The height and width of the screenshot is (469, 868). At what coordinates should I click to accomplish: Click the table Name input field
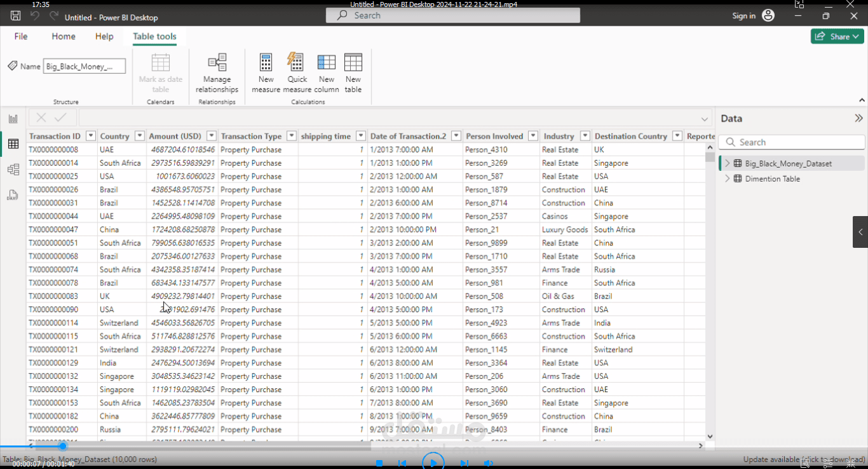pos(85,66)
